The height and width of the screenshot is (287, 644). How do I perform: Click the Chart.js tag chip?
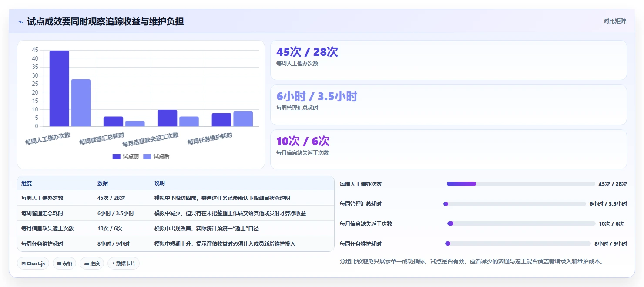pos(33,263)
